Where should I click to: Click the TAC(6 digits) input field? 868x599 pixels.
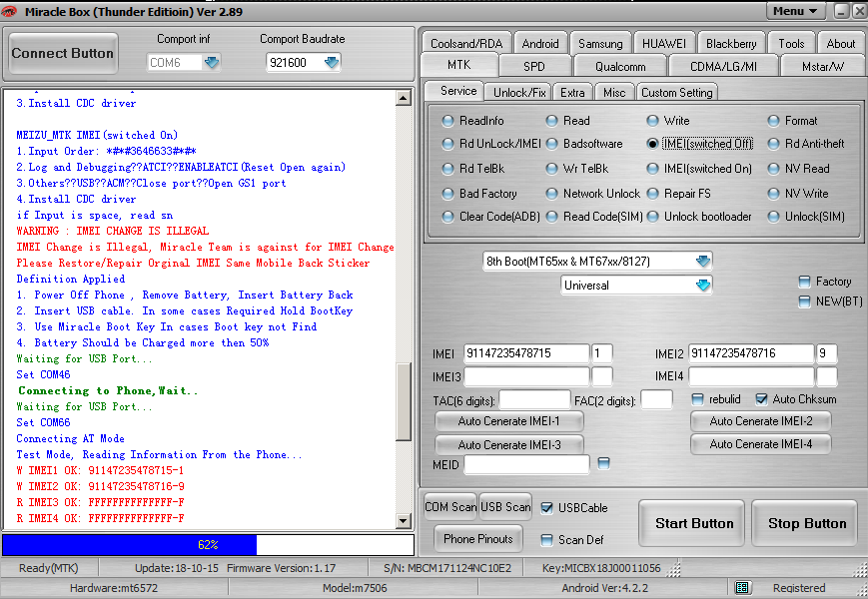534,400
